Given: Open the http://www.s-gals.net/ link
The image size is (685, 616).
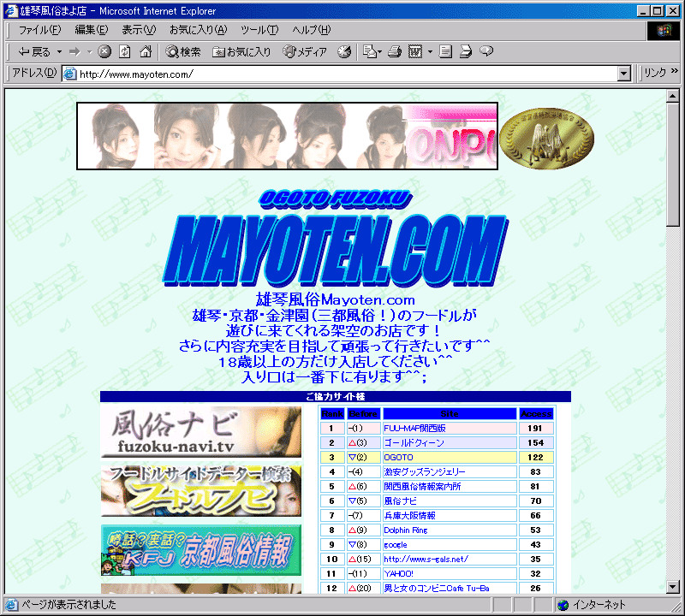Looking at the screenshot, I should click(x=426, y=560).
